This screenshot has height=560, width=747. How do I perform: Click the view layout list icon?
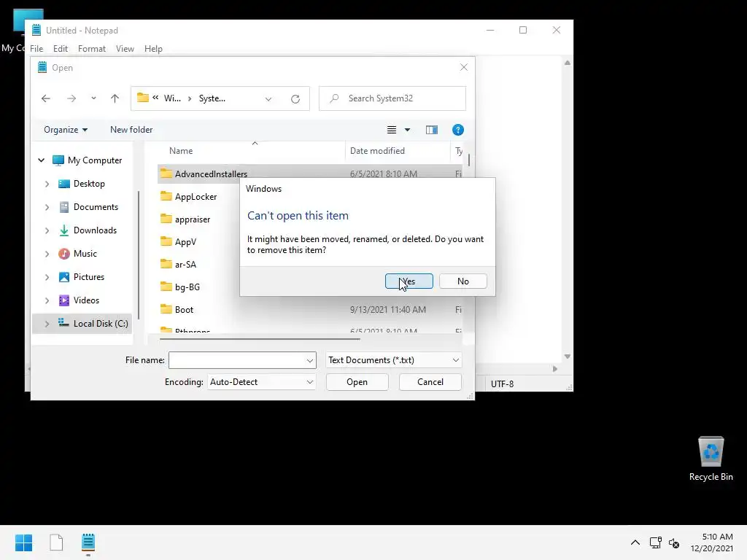pyautogui.click(x=392, y=130)
